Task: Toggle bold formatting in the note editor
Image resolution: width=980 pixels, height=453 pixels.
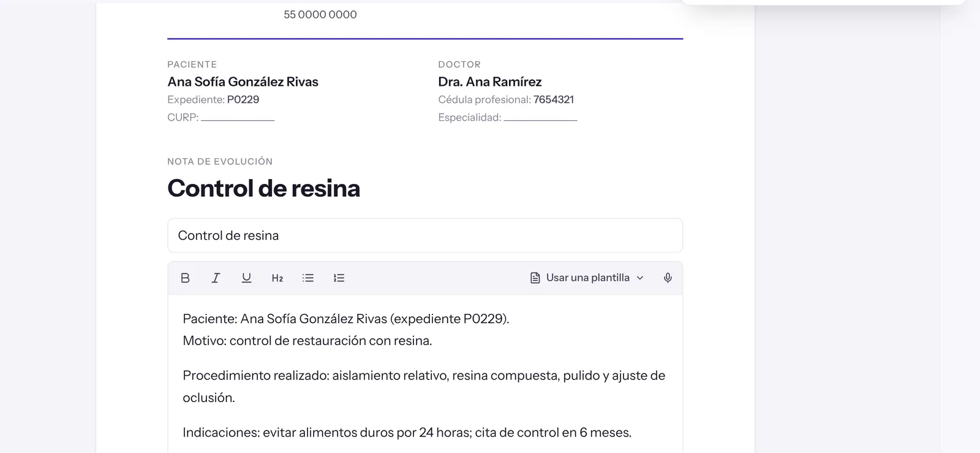Action: 185,278
